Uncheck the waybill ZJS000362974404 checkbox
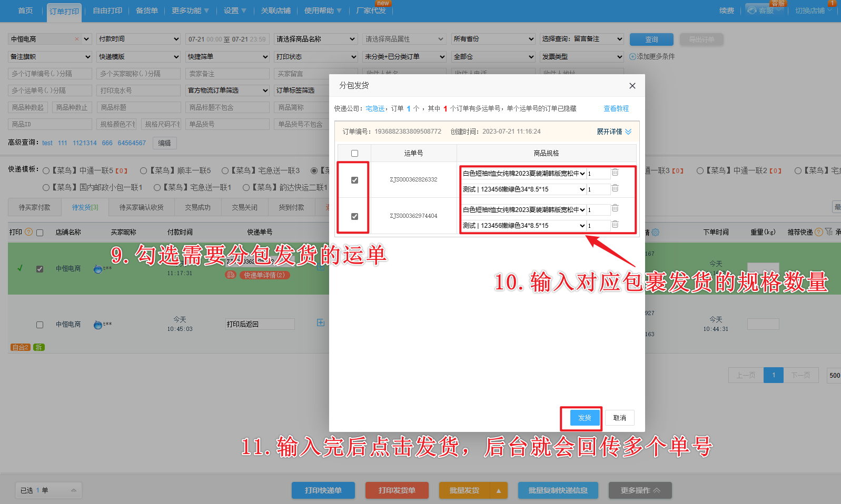 coord(354,216)
